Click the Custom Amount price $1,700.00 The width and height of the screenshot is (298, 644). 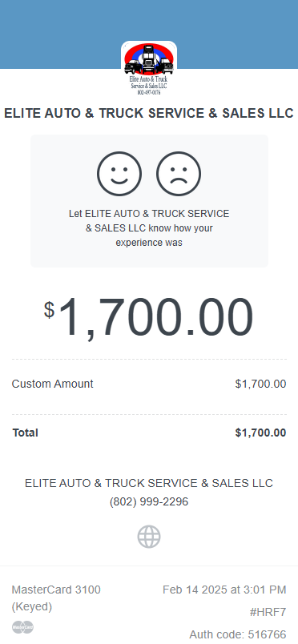260,384
